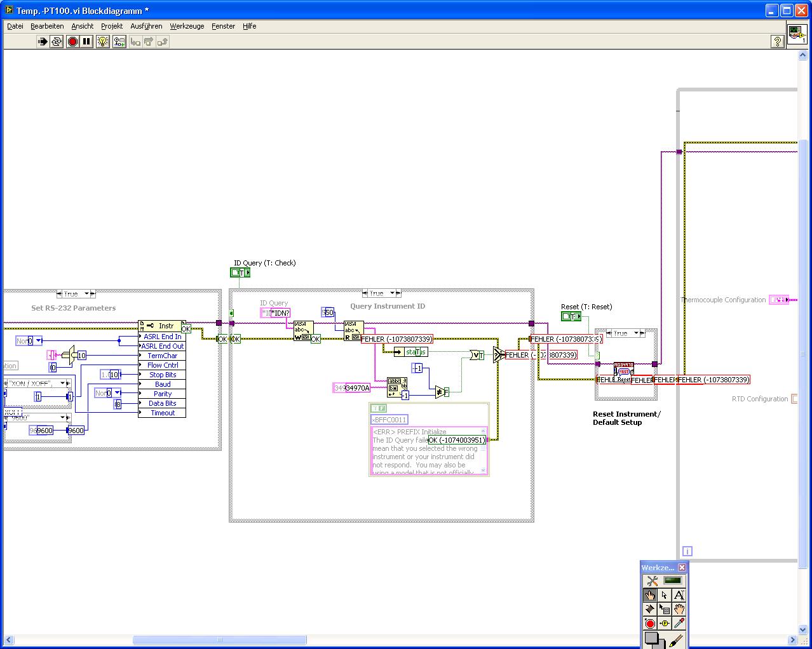Select the Positioning arrow tool
Screen dimensions: 812x649
coord(665,595)
